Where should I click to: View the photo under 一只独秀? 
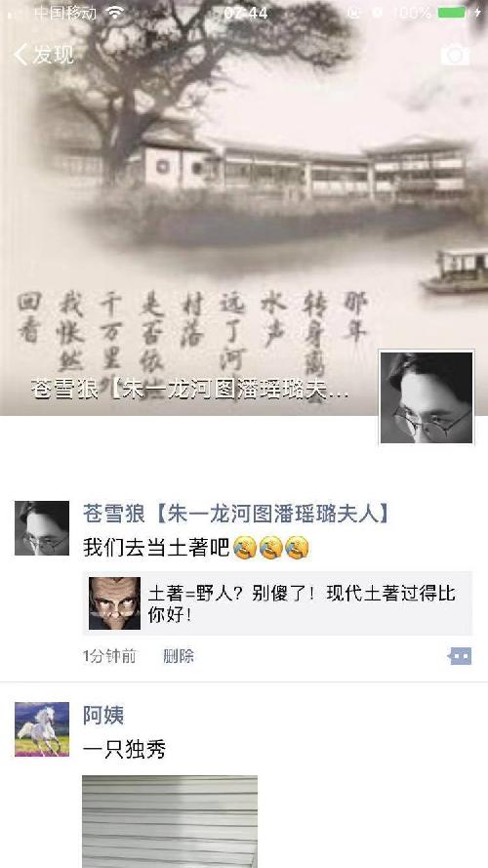pyautogui.click(x=170, y=821)
